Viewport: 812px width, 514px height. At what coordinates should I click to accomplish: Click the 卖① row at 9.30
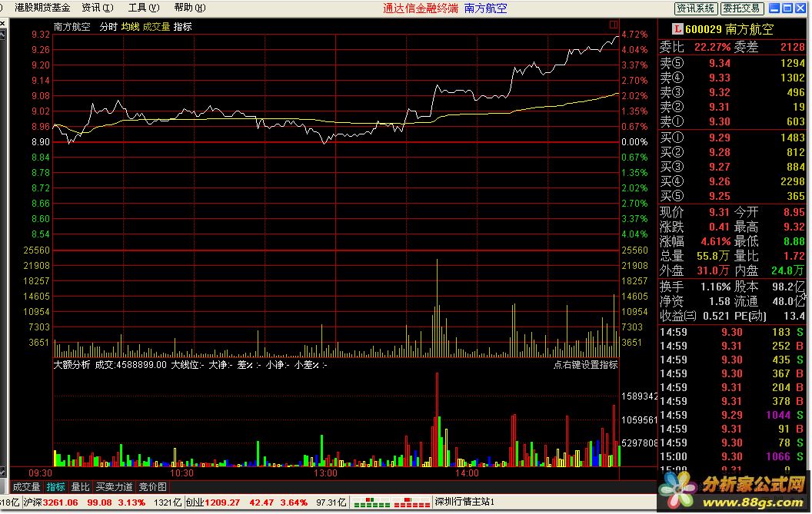pyautogui.click(x=732, y=121)
